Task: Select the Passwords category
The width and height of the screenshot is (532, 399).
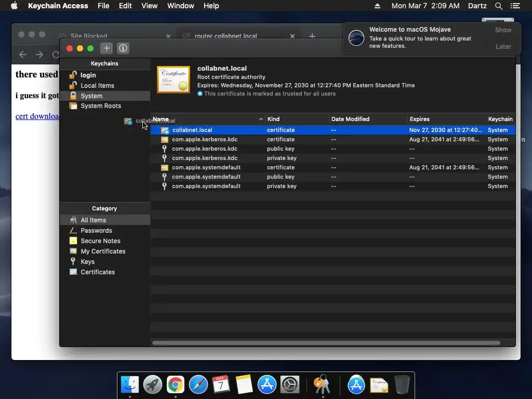Action: pyautogui.click(x=105, y=230)
